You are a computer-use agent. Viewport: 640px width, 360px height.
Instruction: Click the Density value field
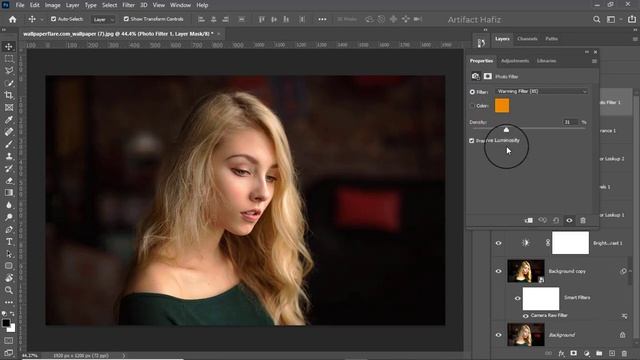coord(571,122)
